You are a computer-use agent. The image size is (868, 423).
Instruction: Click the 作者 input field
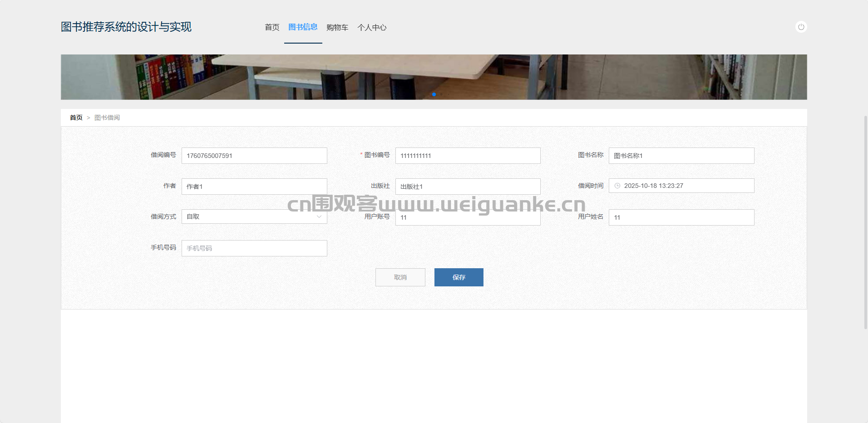coord(254,187)
